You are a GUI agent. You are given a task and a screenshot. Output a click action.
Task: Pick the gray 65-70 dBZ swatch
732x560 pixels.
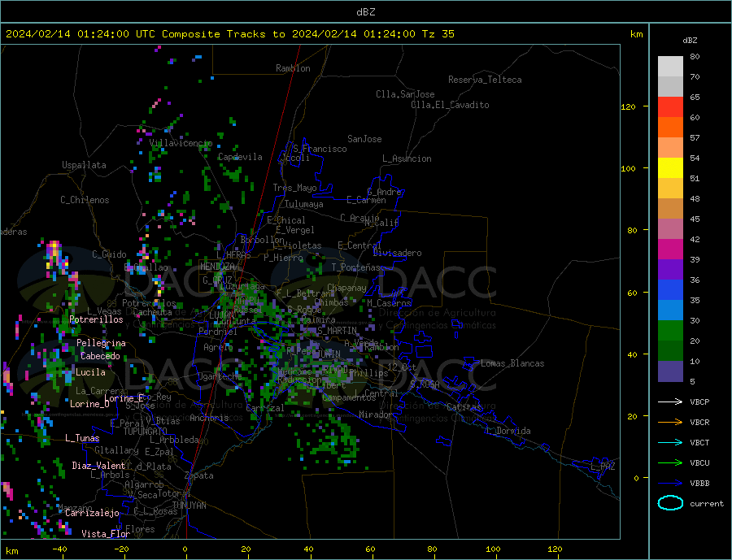670,87
